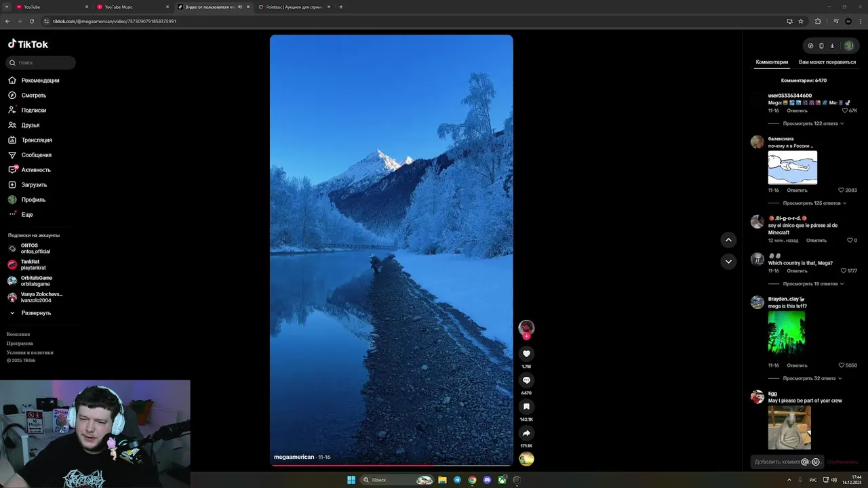Reply to user05336344600 via Ответить

(x=797, y=110)
